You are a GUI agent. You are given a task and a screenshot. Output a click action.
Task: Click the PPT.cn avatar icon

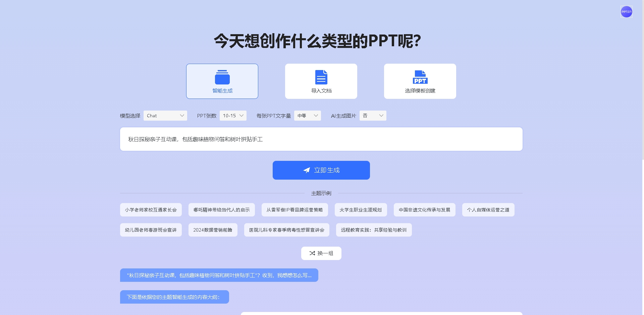tap(626, 12)
